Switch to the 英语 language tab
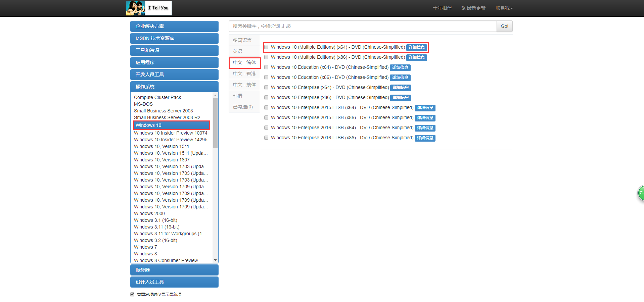Viewport: 644px width, 302px height. 244,51
